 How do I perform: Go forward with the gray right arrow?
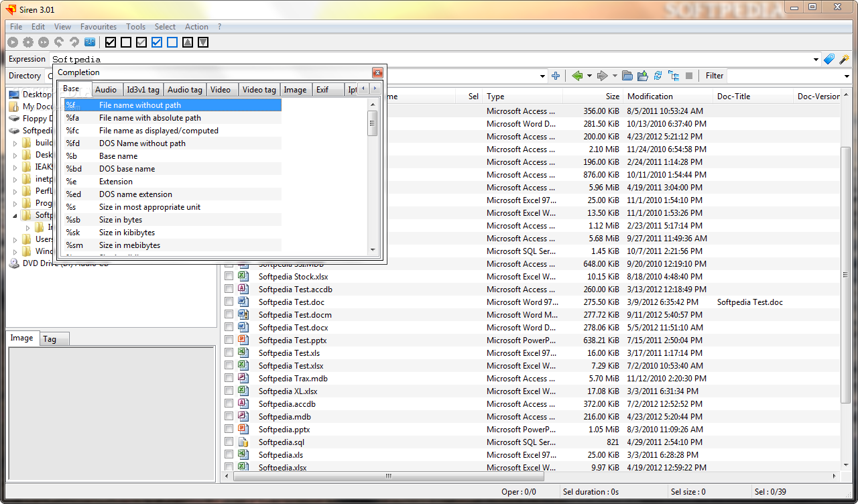tap(603, 76)
